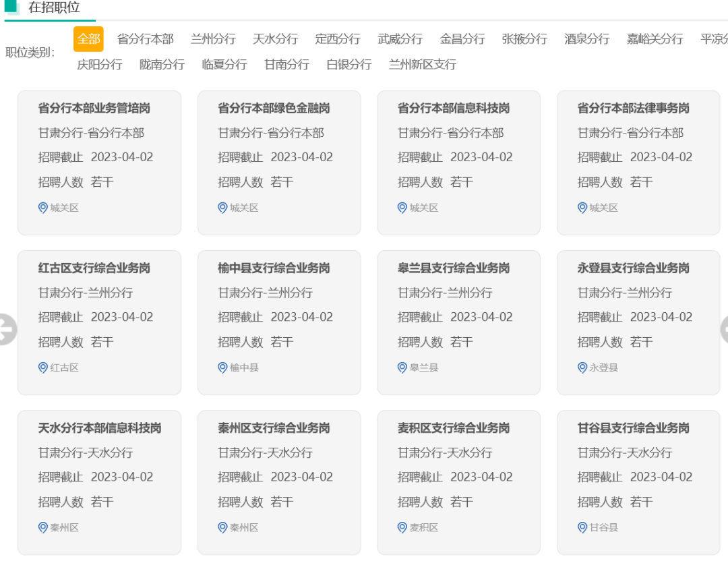Select 省分行本部业务管培岗 job card
The image size is (728, 561).
click(x=99, y=162)
